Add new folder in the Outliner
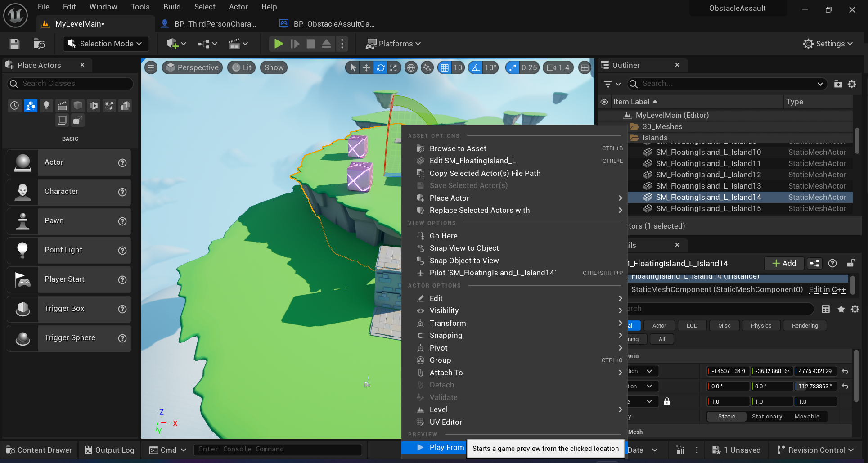Viewport: 868px width, 463px height. tap(838, 84)
